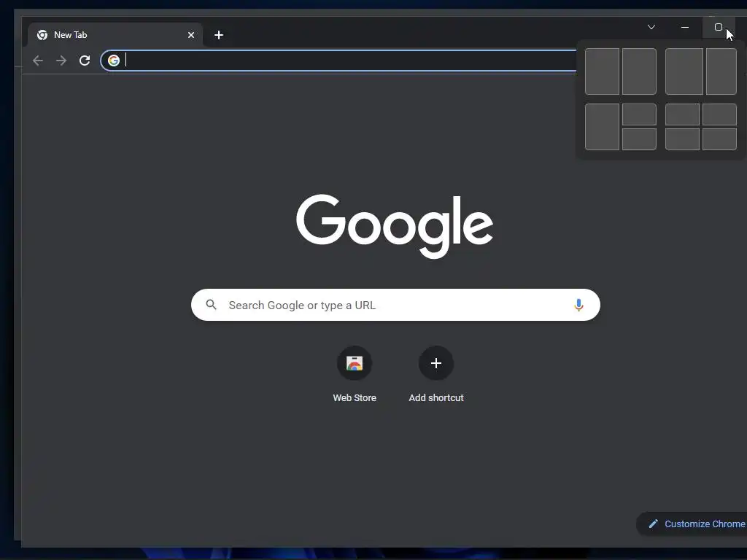The image size is (747, 560).
Task: Go back with the back arrow
Action: pyautogui.click(x=38, y=61)
